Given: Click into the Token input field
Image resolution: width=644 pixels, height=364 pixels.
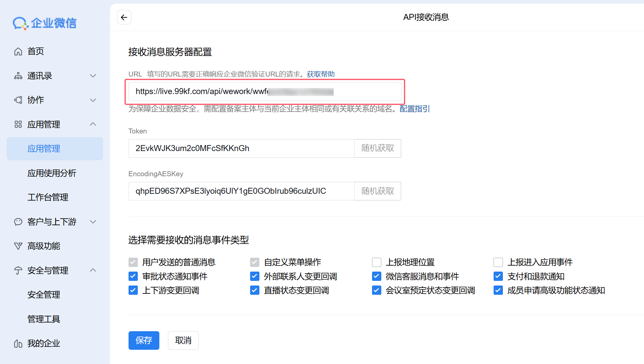Looking at the screenshot, I should [x=241, y=148].
